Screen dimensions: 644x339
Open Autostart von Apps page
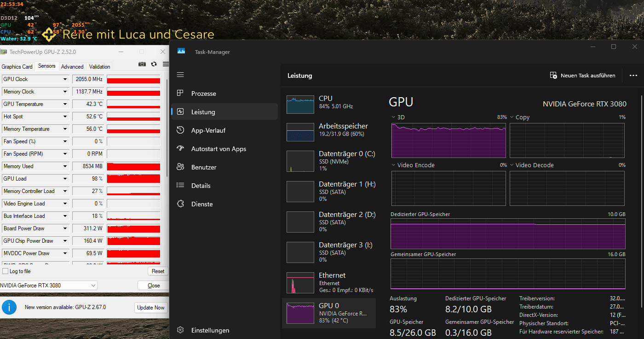coord(224,149)
